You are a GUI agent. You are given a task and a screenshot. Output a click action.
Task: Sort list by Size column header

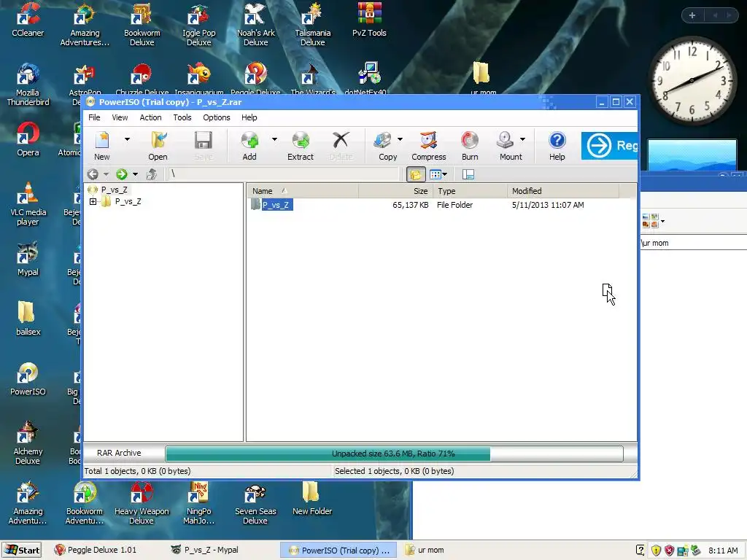[x=395, y=191]
